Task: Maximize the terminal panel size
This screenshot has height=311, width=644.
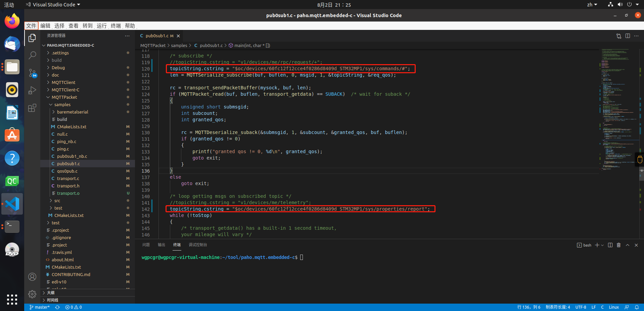Action: click(x=628, y=245)
